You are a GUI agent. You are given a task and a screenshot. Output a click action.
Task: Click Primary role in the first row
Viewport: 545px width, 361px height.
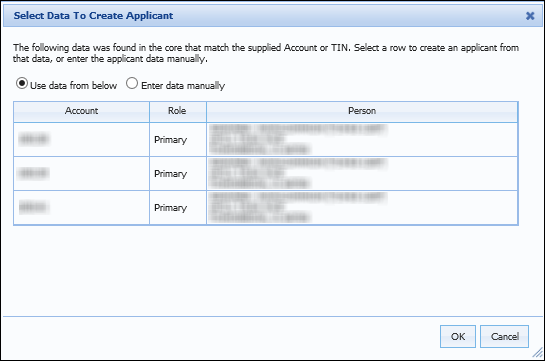pyautogui.click(x=170, y=140)
